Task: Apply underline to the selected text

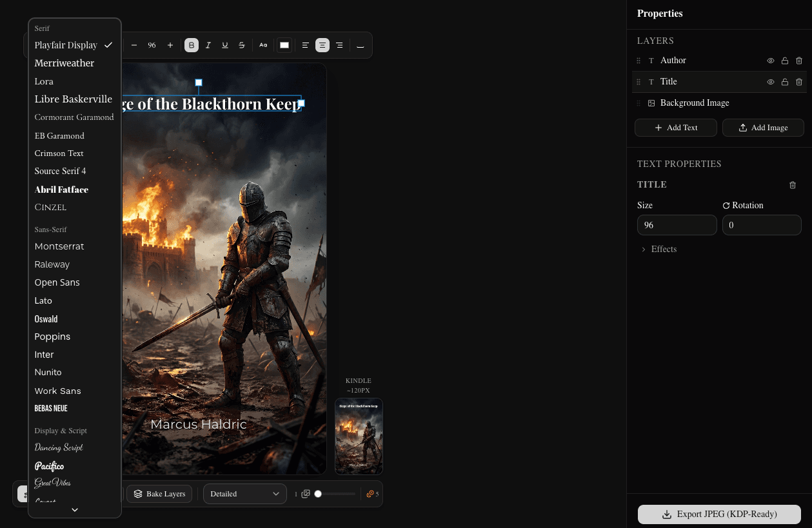Action: pos(224,45)
